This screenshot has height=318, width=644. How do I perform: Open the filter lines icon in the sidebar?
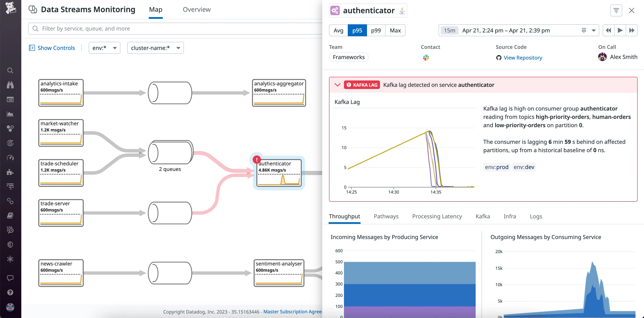coord(10,186)
